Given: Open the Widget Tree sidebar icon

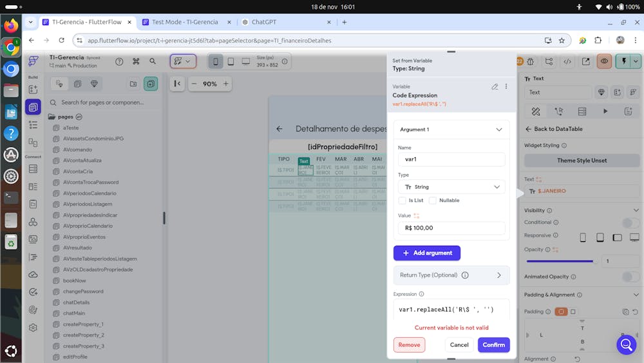Looking at the screenshot, I should pos(33,125).
